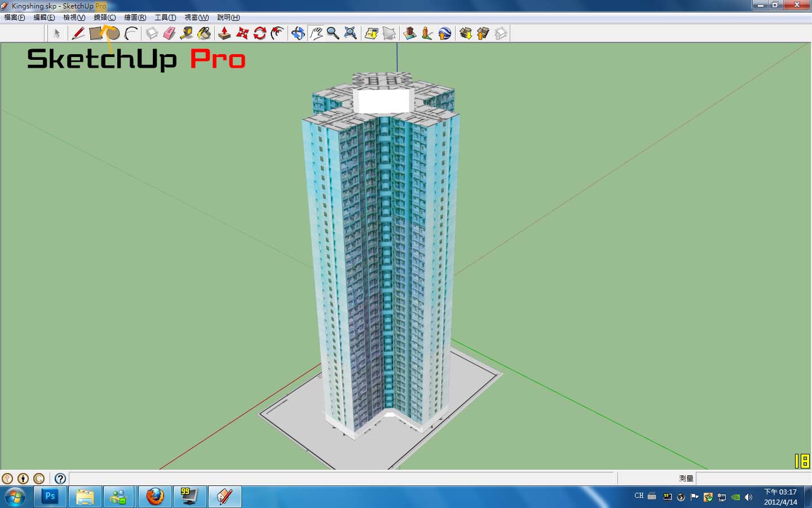Image resolution: width=812 pixels, height=508 pixels.
Task: Open the 視窗(W) window menu
Action: [x=196, y=17]
